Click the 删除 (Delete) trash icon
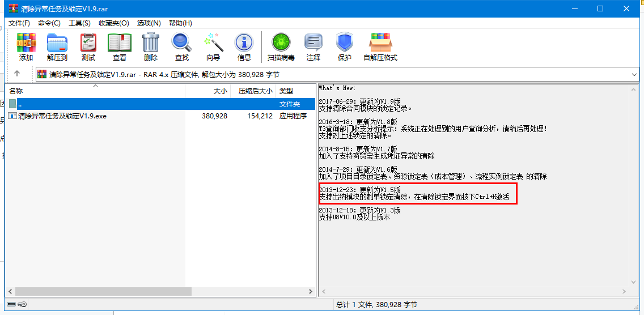 point(151,42)
